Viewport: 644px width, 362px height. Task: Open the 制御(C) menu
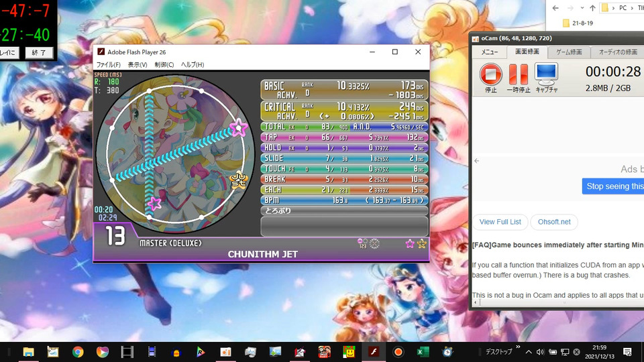click(x=164, y=64)
